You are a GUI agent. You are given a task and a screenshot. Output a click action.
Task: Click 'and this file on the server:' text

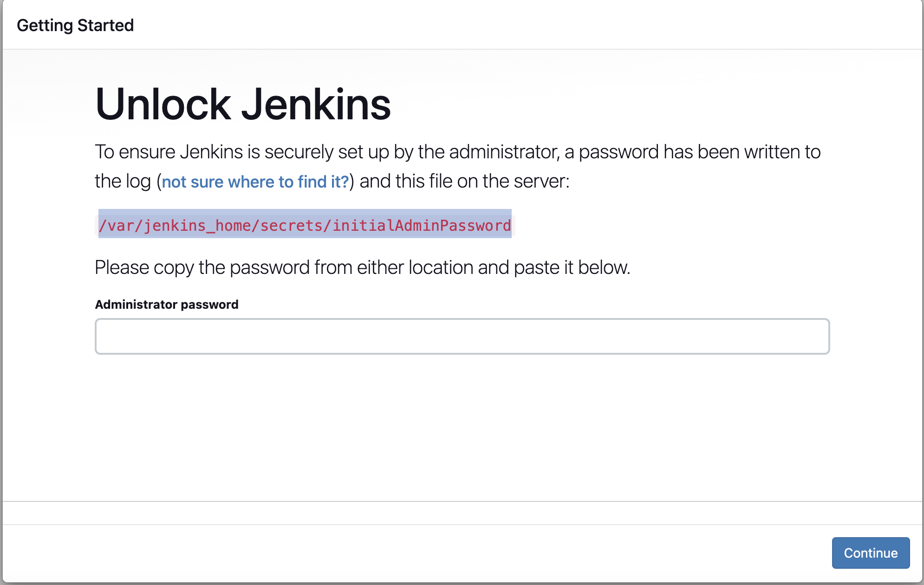point(464,181)
